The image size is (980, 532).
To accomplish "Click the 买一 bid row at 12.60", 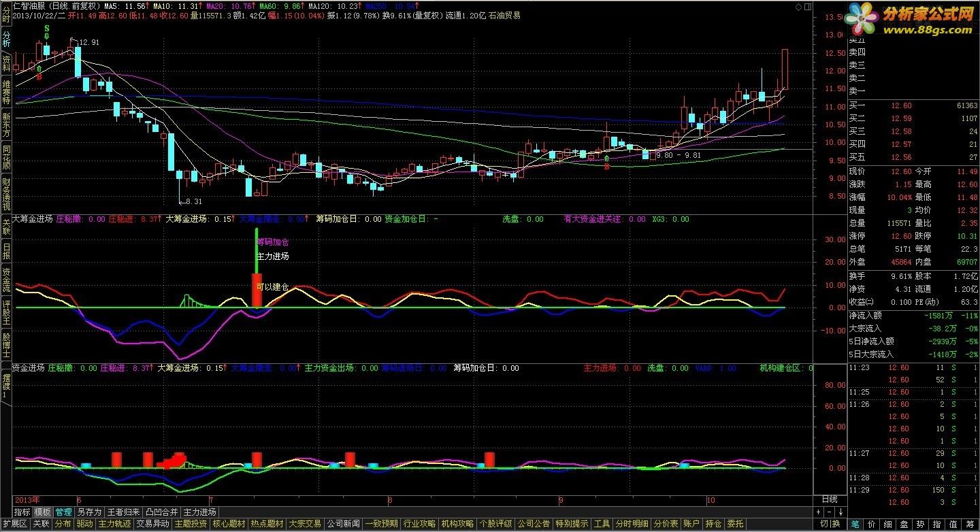I will 913,105.
